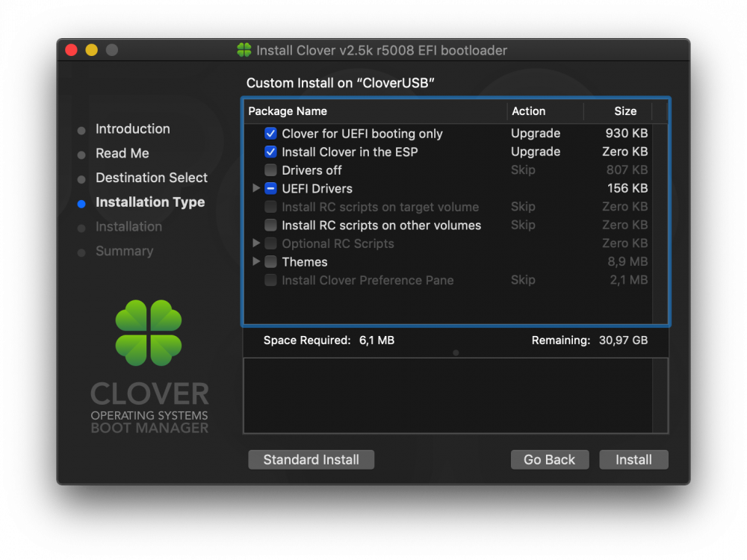Click the Clover for UEFI booting only label

362,134
